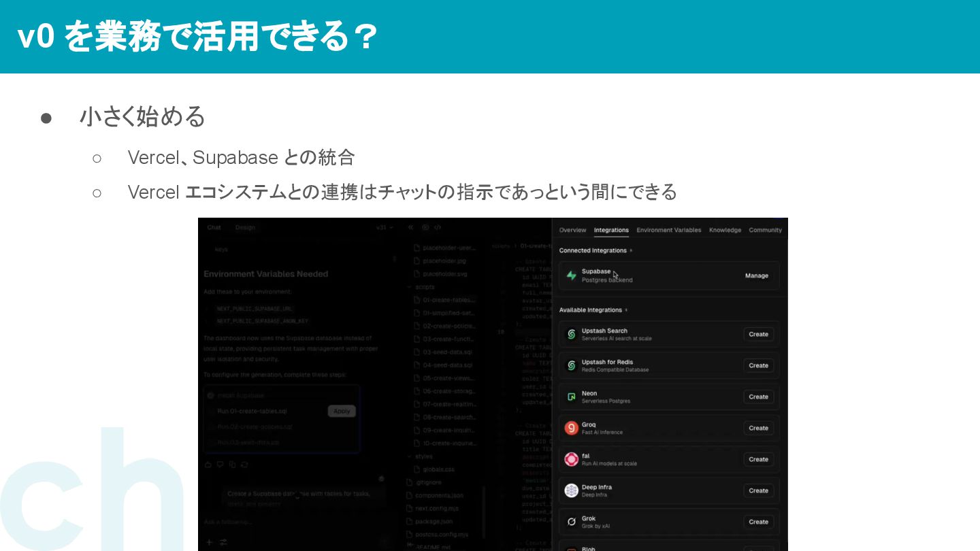980x551 pixels.
Task: Click the copy response icon
Action: click(232, 465)
